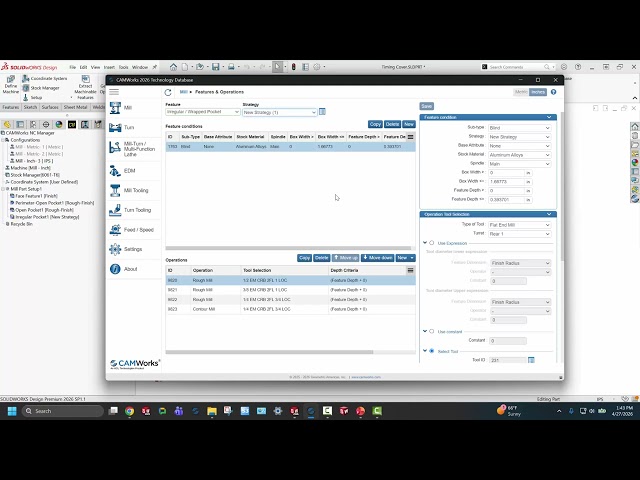Click SolidWorks Save toolbar icon
640x480 pixels.
216,67
